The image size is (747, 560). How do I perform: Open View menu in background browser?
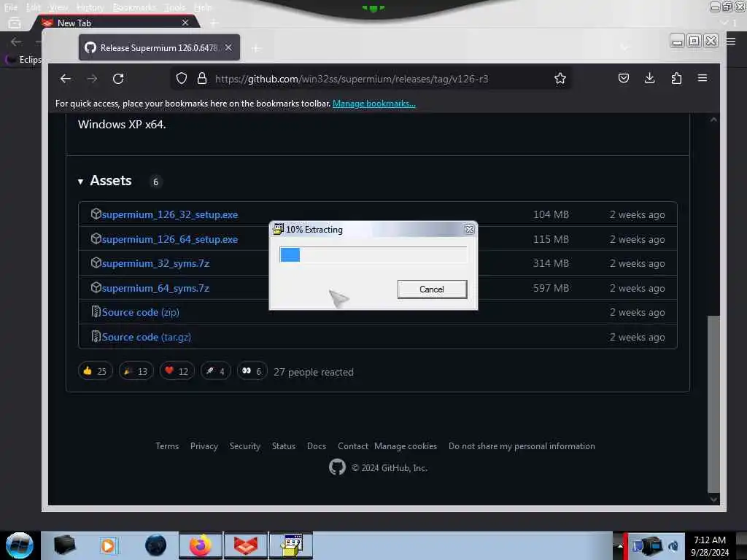tap(58, 7)
